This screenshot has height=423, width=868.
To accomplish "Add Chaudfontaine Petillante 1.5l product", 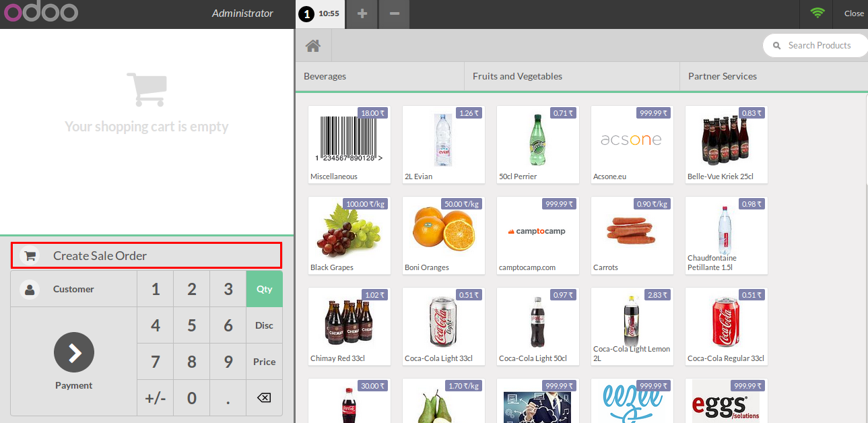I will pos(727,235).
